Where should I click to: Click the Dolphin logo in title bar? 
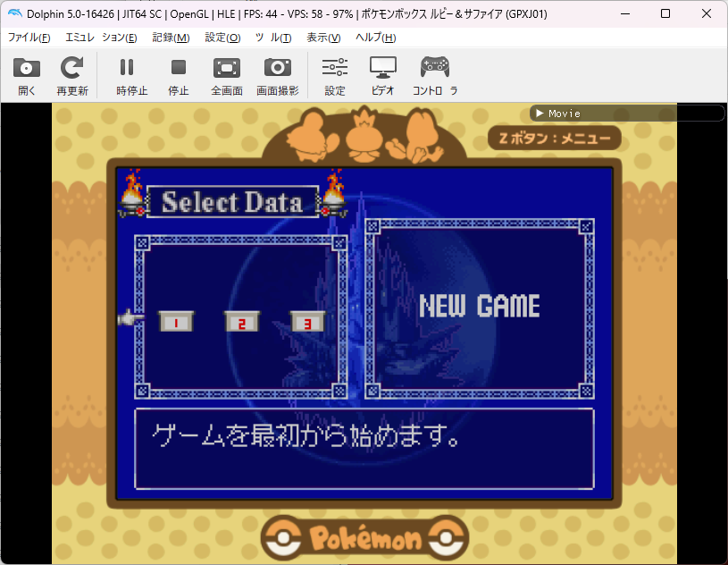tap(15, 13)
